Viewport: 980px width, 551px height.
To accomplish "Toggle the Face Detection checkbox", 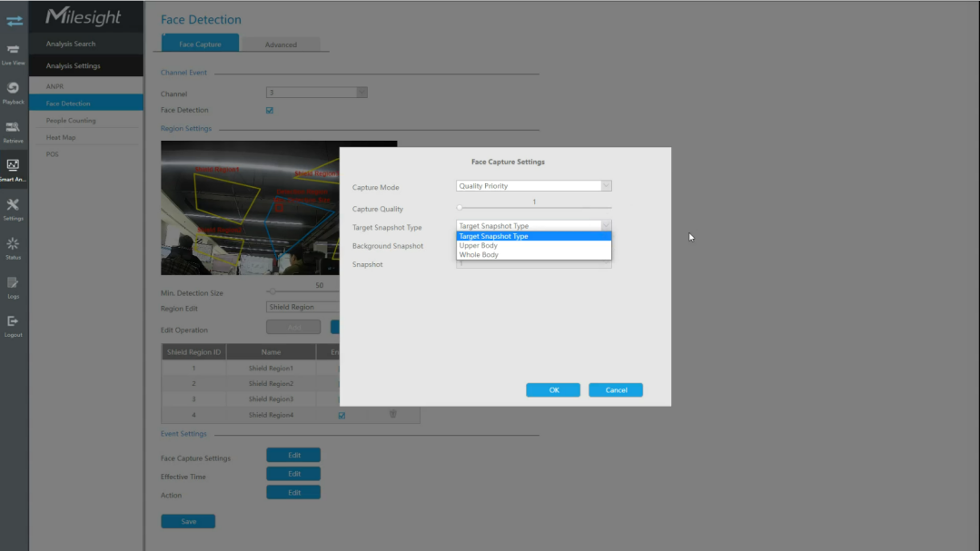I will pyautogui.click(x=270, y=111).
